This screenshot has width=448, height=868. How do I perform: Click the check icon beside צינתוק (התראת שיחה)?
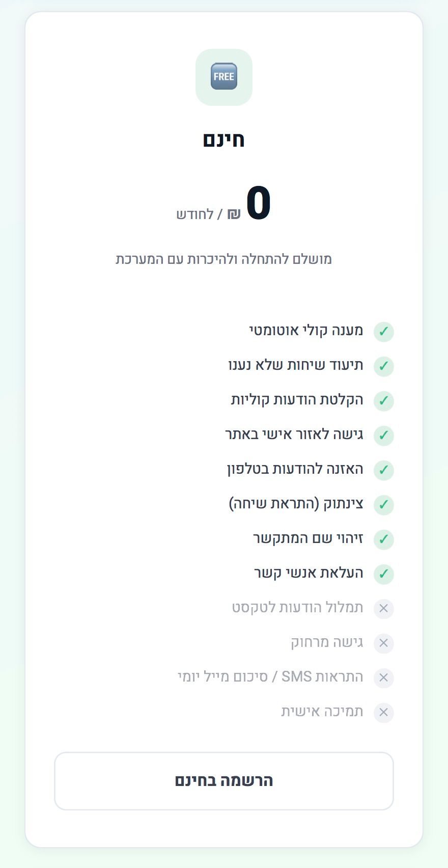(383, 504)
